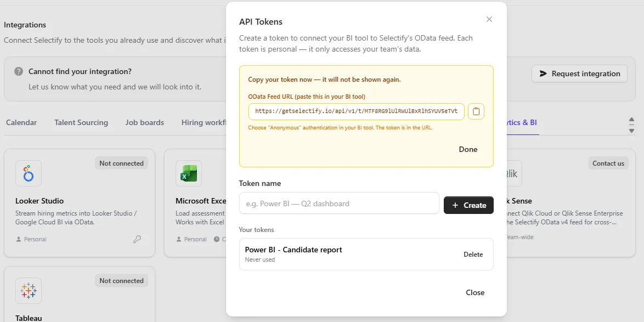Select the Power BI - Candidate report token row
This screenshot has height=322, width=644.
coord(366,254)
